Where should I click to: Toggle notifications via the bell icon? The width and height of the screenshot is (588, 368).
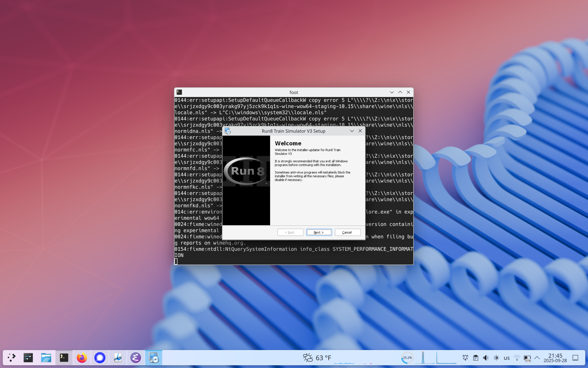point(465,357)
